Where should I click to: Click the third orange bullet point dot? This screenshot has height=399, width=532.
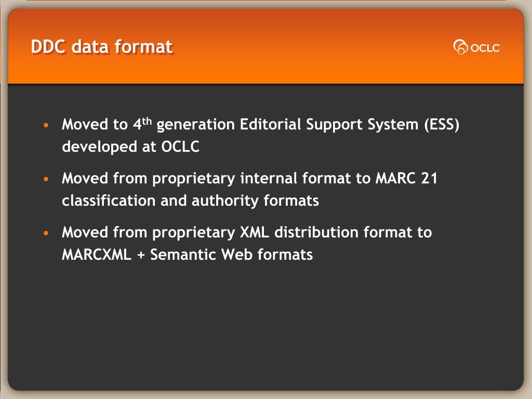coord(46,233)
